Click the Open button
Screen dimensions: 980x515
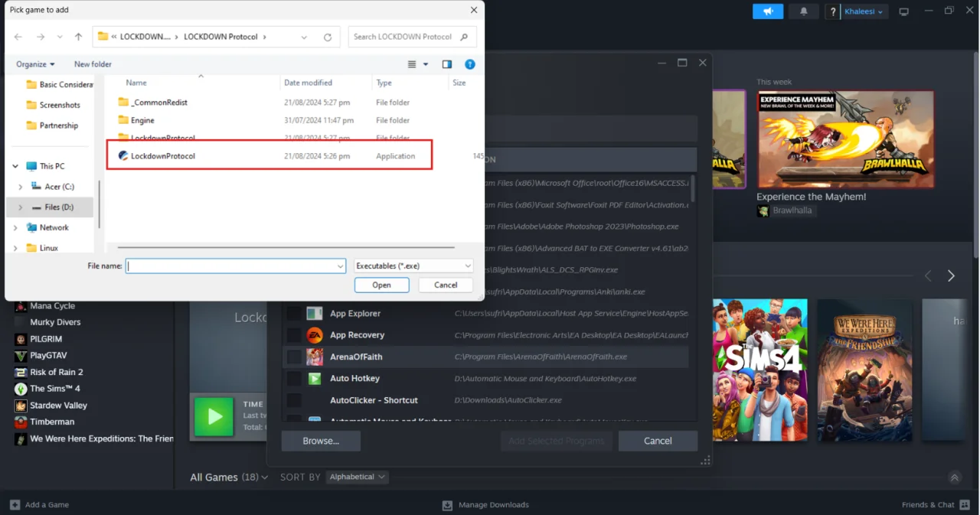[381, 285]
